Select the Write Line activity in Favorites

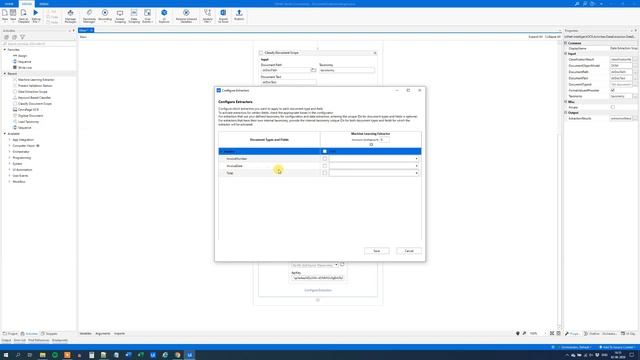coord(24,68)
